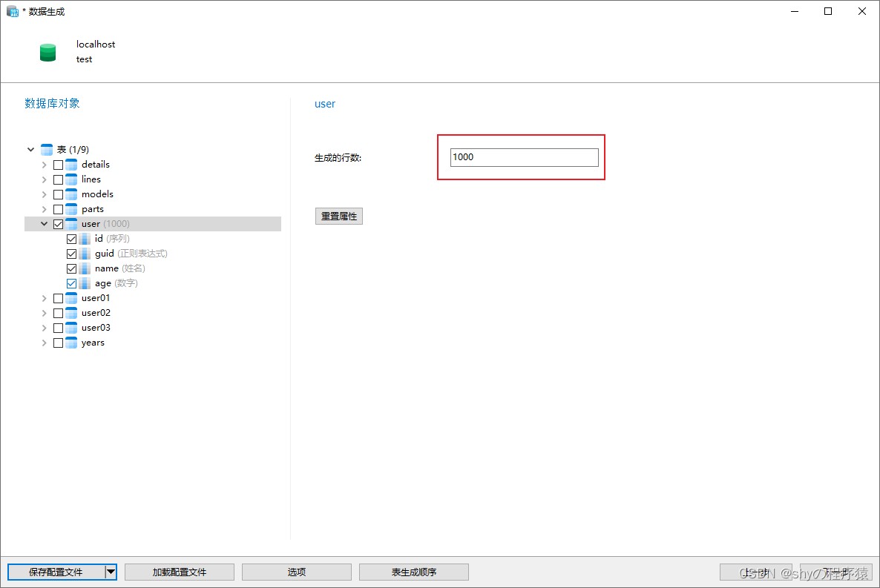
Task: Uncheck the user table checkbox
Action: coord(59,224)
